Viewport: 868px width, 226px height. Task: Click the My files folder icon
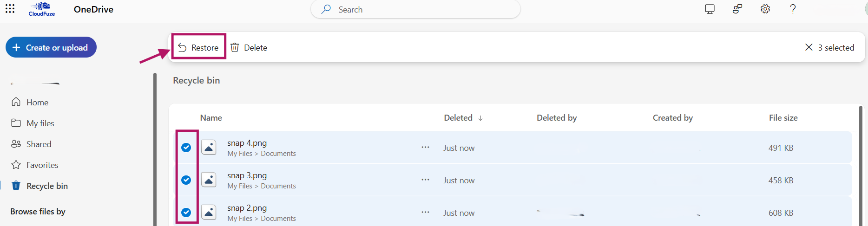coord(16,123)
